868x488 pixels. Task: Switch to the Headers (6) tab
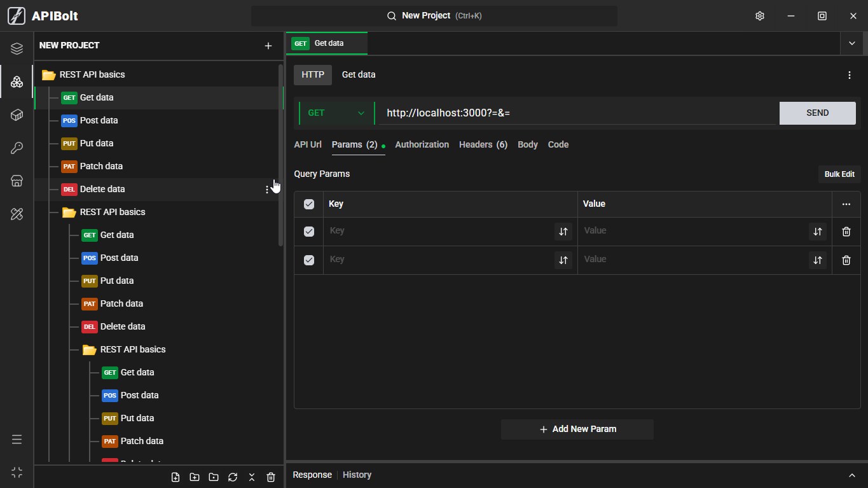(483, 144)
